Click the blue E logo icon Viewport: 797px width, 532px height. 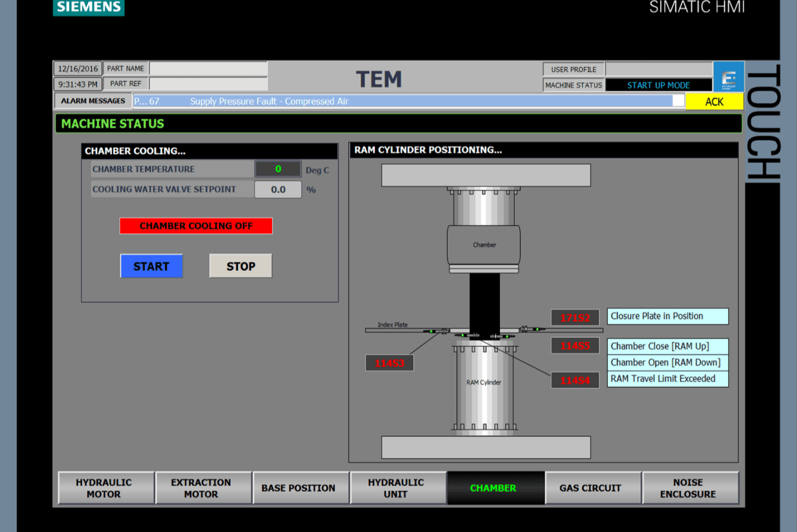point(728,77)
